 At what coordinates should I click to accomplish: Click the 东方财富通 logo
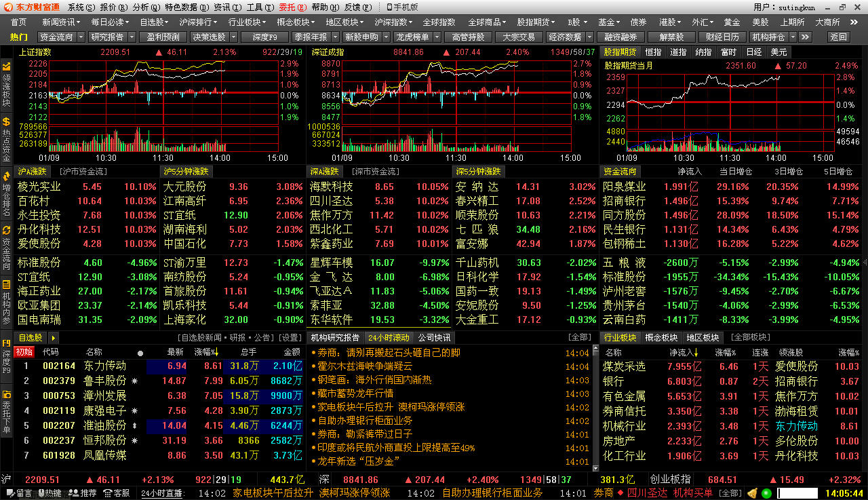33,7
